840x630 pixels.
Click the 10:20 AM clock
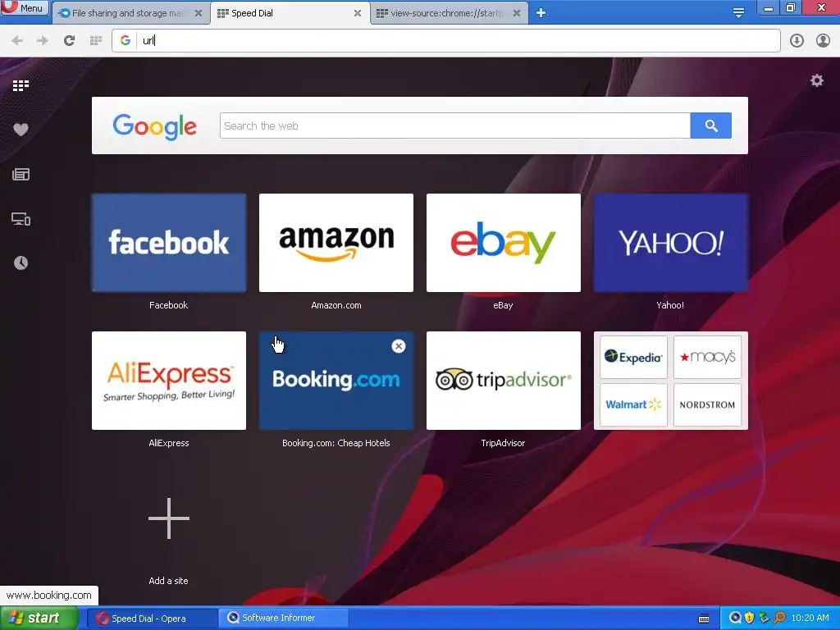click(810, 619)
